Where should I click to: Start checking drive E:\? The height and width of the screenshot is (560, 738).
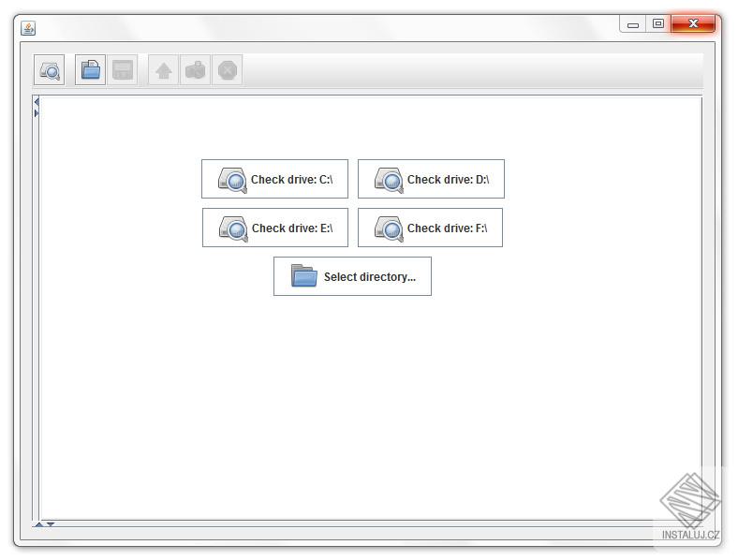point(275,228)
